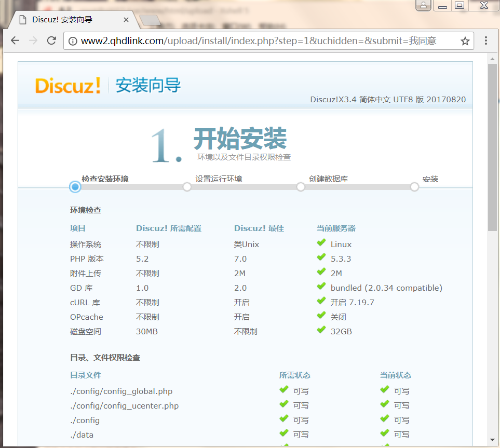Viewport: 500px width, 448px height.
Task: Click config_ucenter.php required-status check mark
Action: click(284, 404)
